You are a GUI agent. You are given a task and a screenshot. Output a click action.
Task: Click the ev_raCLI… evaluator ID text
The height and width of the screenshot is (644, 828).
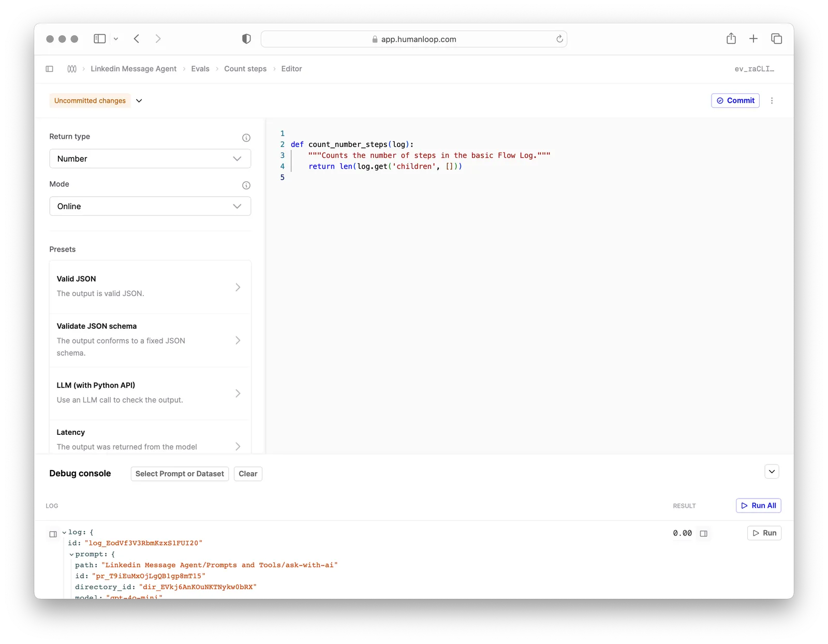click(755, 69)
